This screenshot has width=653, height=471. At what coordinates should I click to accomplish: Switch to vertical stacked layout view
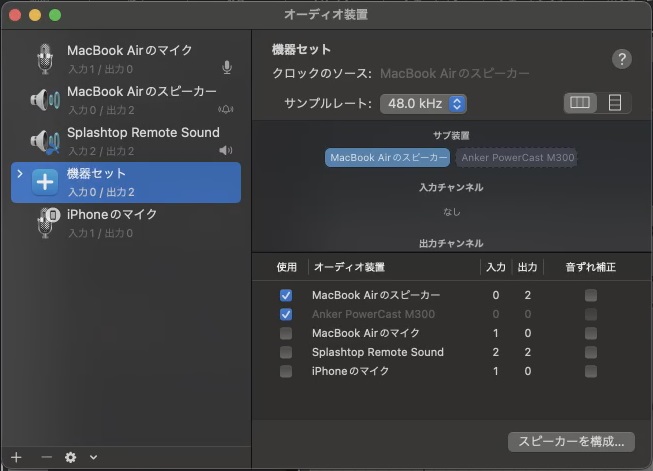tap(614, 103)
